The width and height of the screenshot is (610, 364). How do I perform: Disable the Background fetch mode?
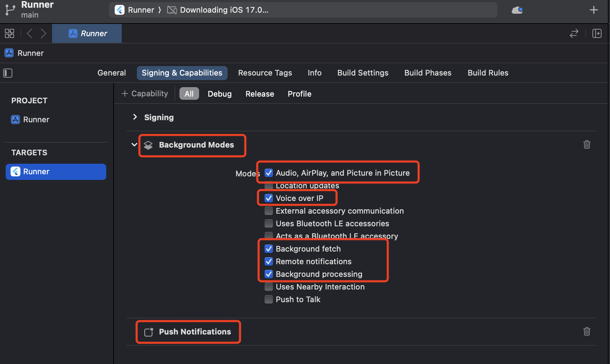(269, 249)
